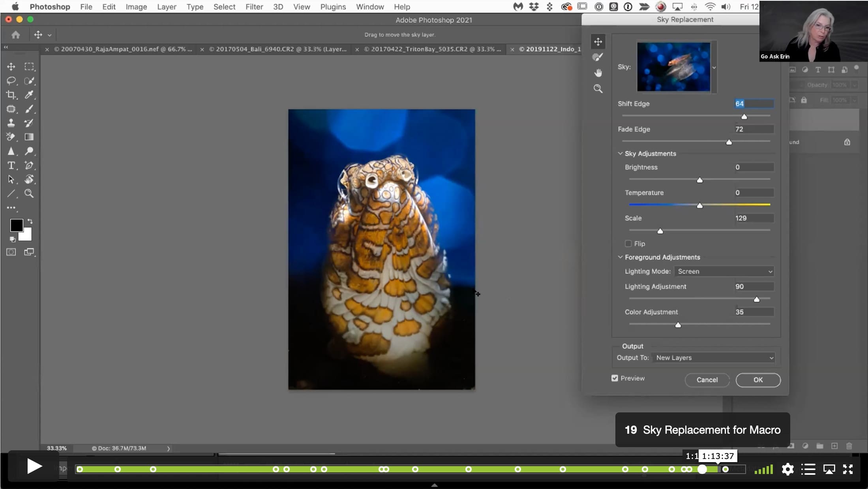Click the OK button
Image resolution: width=868 pixels, height=489 pixels.
(x=758, y=380)
